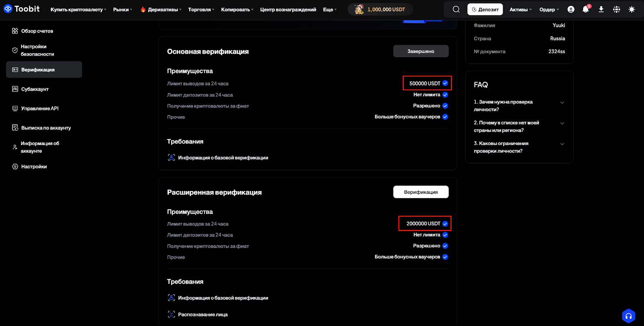Click the search magnifier icon
The image size is (644, 326).
(x=456, y=9)
